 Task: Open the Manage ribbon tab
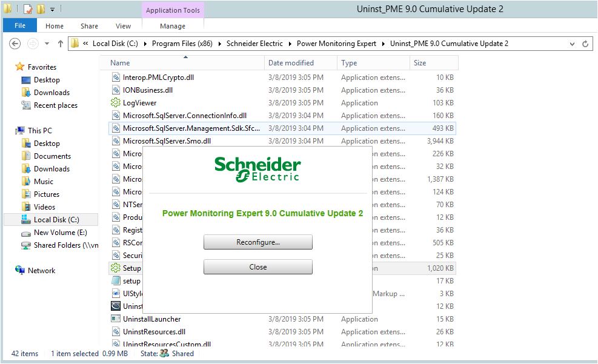pyautogui.click(x=173, y=26)
